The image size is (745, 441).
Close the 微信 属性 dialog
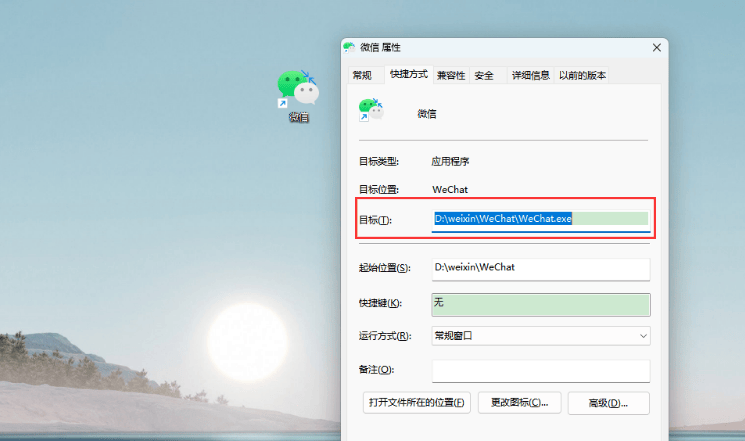657,48
